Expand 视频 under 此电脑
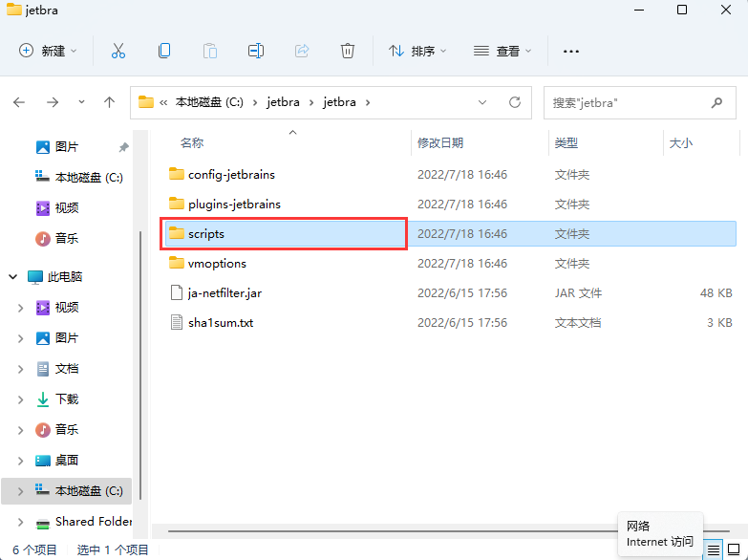This screenshot has width=748, height=560. (x=20, y=308)
